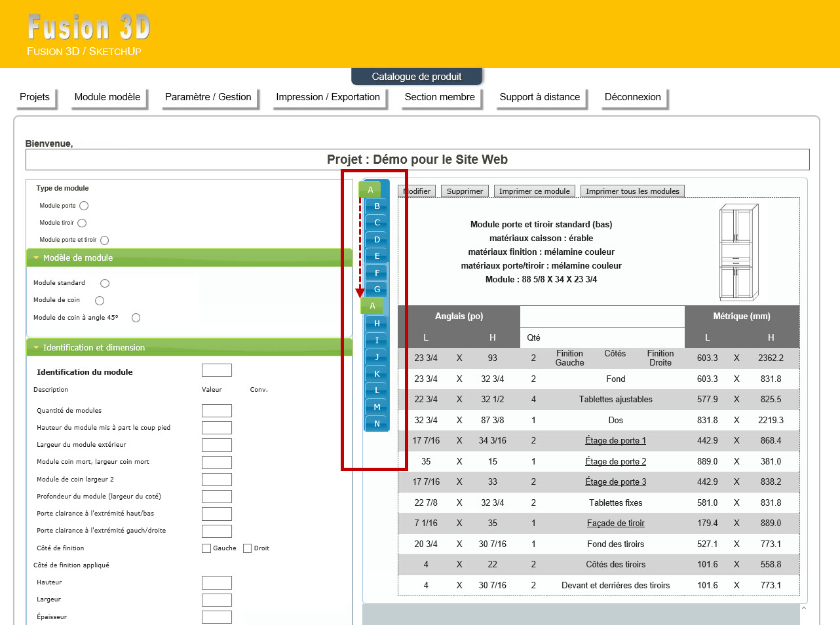Open the Catalogue de produit tab
The image size is (840, 625).
[x=417, y=77]
